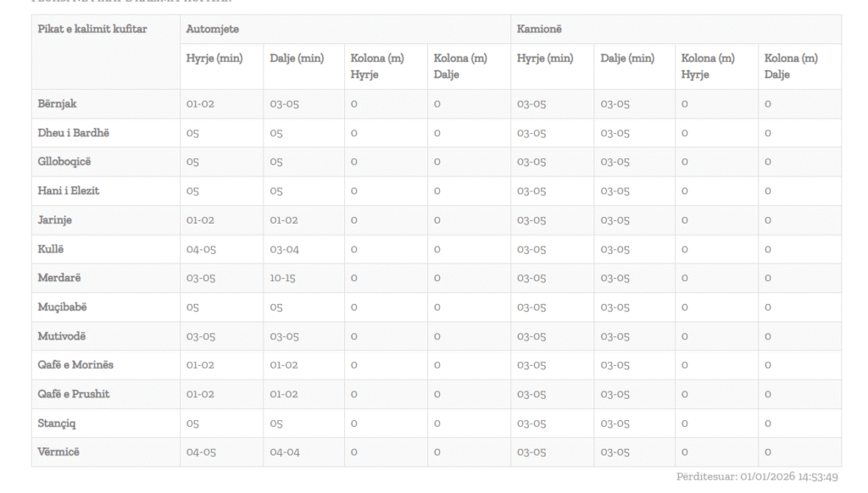Click the Qafë e Prushit row label
The width and height of the screenshot is (868, 493).
74,394
